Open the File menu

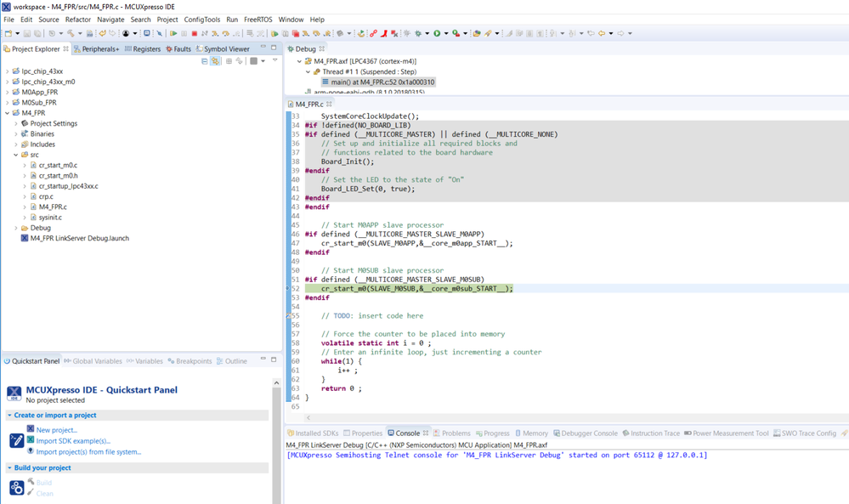8,20
